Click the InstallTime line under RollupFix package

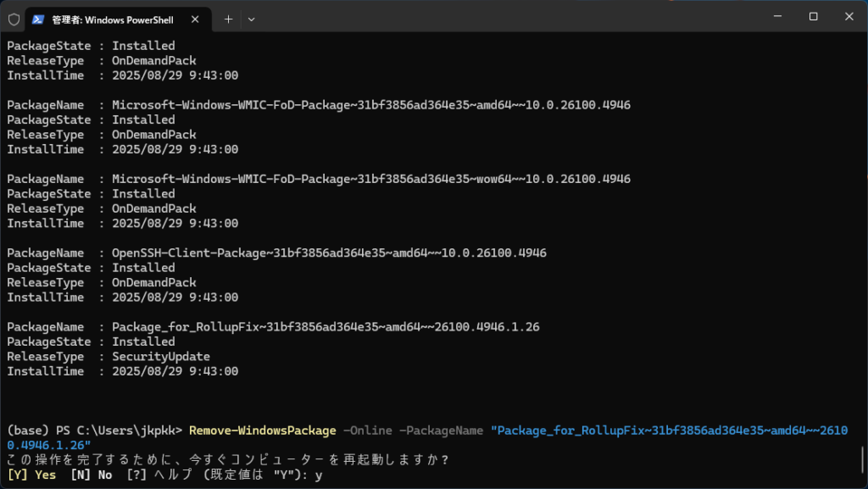[122, 371]
